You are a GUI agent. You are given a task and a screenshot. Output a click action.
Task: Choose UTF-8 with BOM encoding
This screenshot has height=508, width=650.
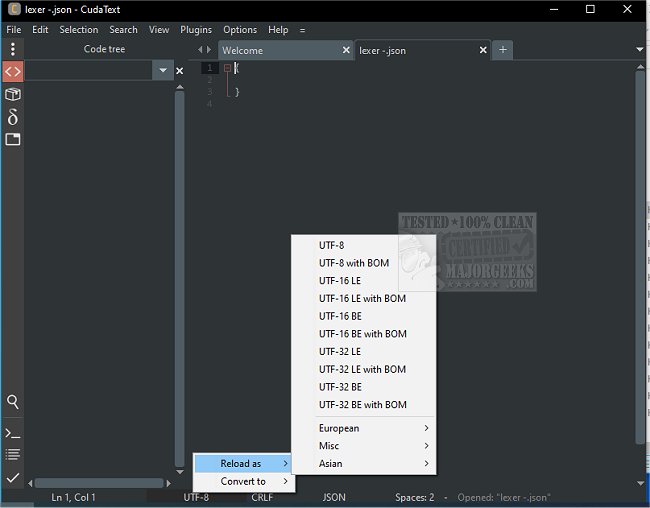(x=354, y=263)
